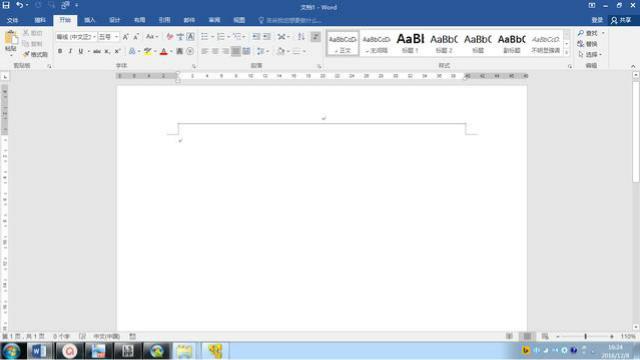The height and width of the screenshot is (360, 640).
Task: Click the Find magnifier in the editing group
Action: tap(581, 33)
